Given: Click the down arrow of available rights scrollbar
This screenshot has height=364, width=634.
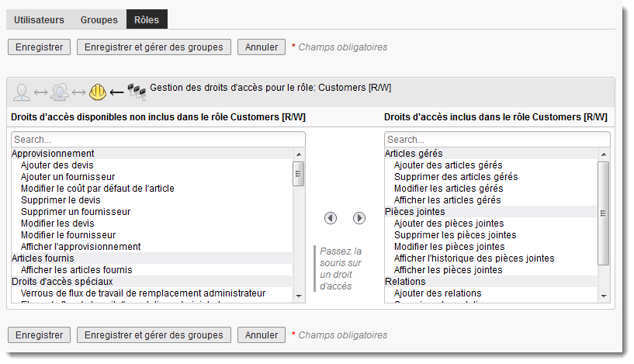Looking at the screenshot, I should point(299,296).
